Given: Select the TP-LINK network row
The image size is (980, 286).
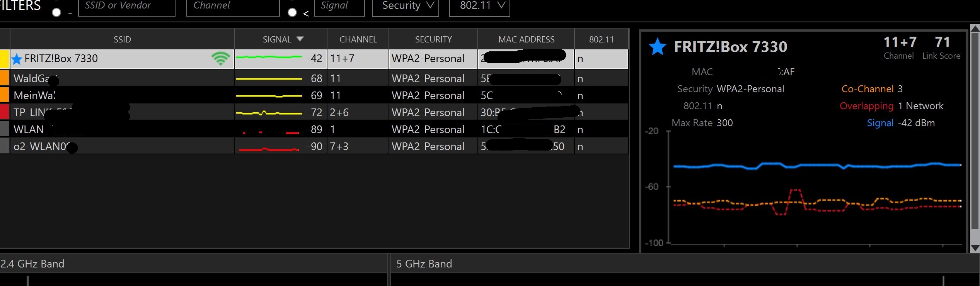Looking at the screenshot, I should (314, 112).
